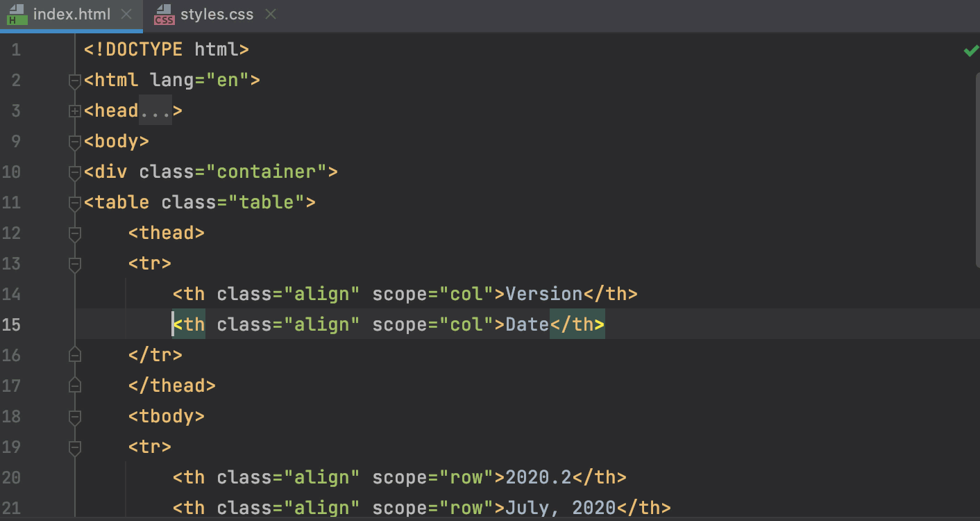Screen dimensions: 980x521
Task: Fold the tbody element from the gutter
Action: (74, 416)
